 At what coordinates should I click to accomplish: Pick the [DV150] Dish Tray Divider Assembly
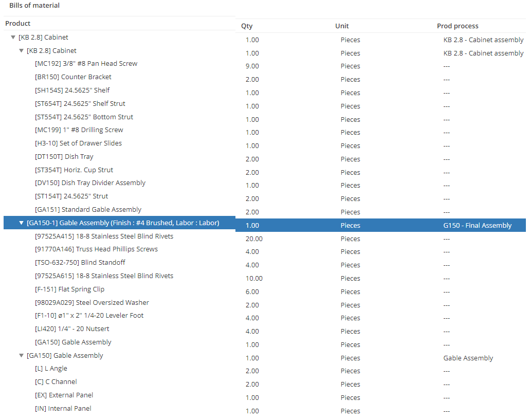point(90,183)
